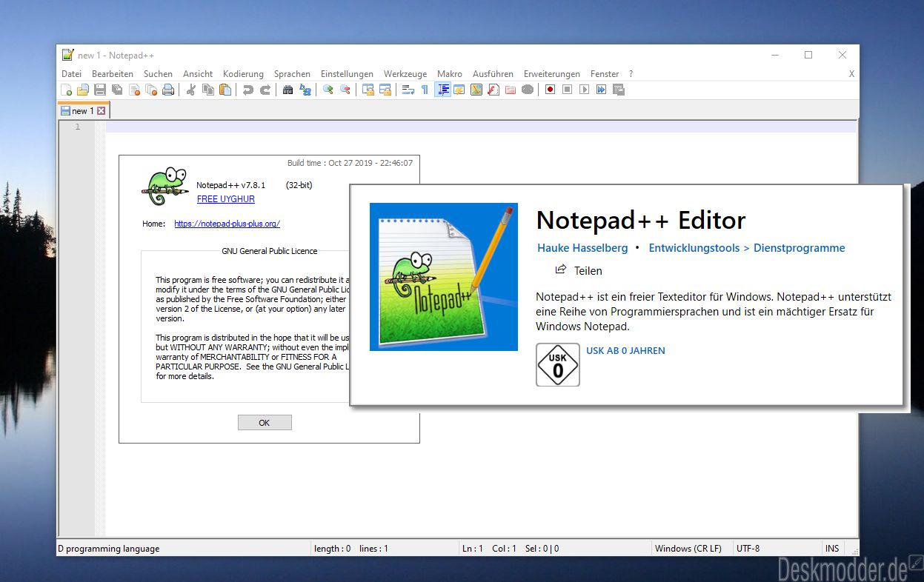924x582 pixels.
Task: Click the Open file folder icon
Action: pos(83,90)
